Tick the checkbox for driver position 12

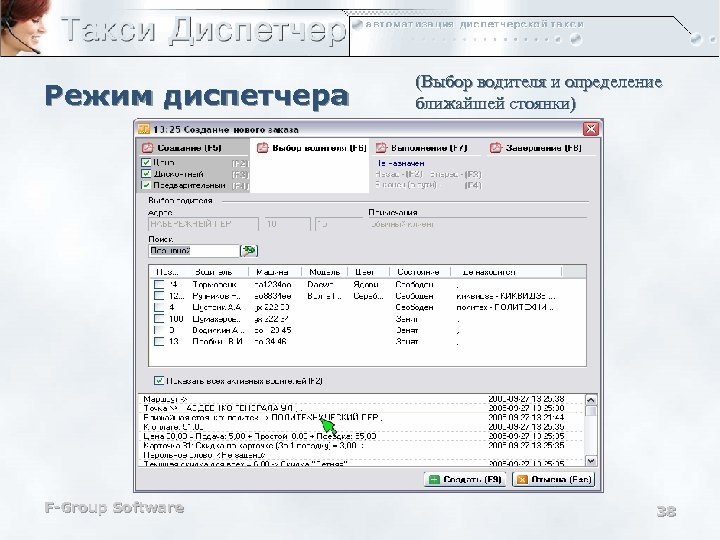(x=159, y=296)
